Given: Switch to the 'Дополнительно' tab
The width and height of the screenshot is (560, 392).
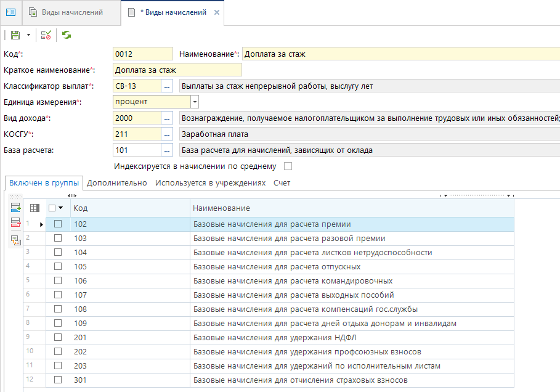Looking at the screenshot, I should pos(117,183).
